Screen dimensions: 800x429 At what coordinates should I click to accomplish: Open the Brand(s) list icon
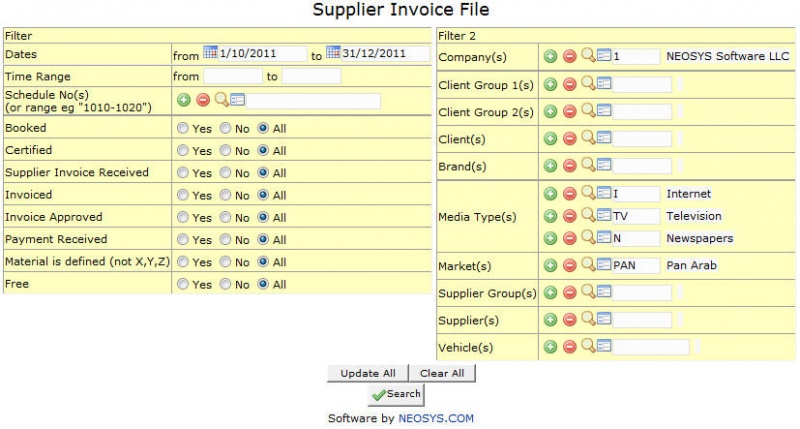coord(604,164)
